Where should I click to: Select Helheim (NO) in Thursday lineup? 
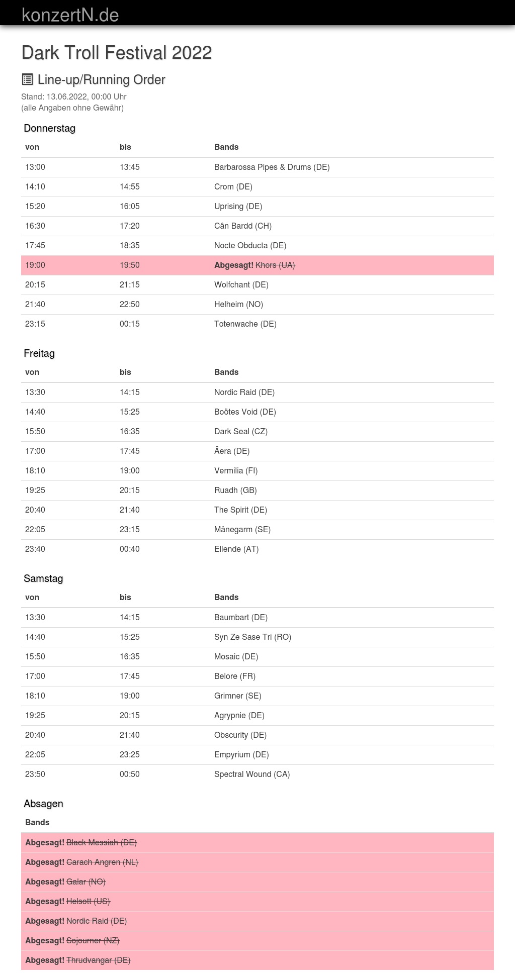[x=238, y=305]
